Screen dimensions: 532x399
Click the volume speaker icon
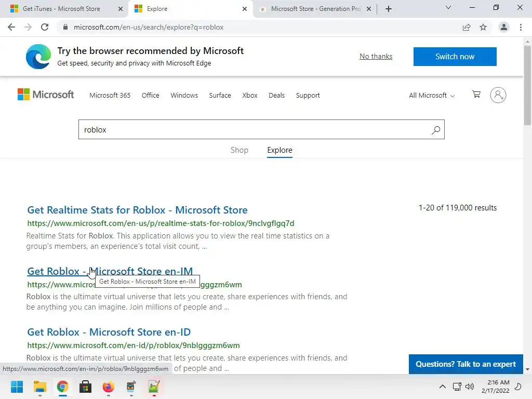coord(470,387)
